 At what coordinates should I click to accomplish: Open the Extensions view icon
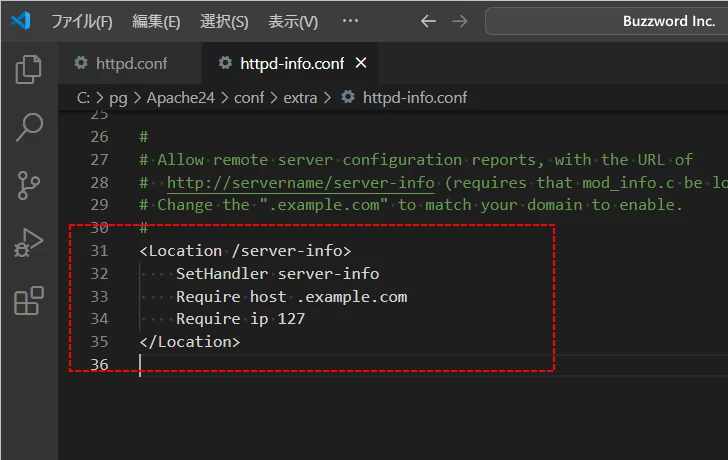point(29,300)
